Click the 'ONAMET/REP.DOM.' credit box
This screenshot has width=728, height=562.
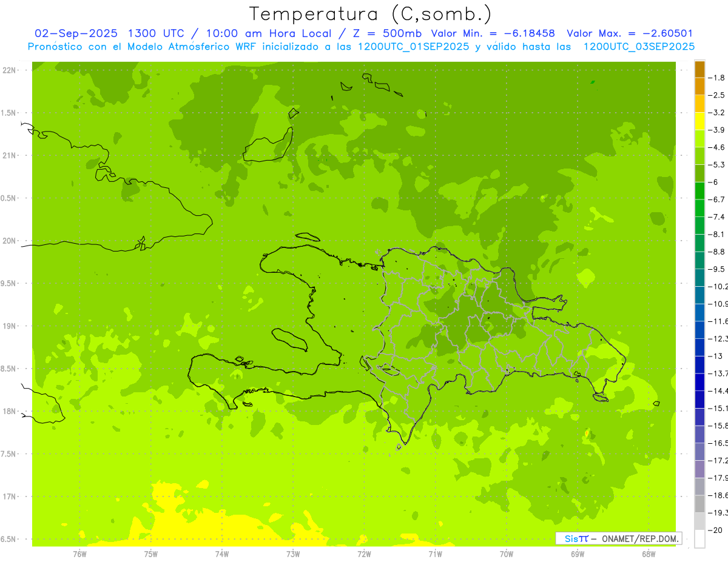(619, 538)
